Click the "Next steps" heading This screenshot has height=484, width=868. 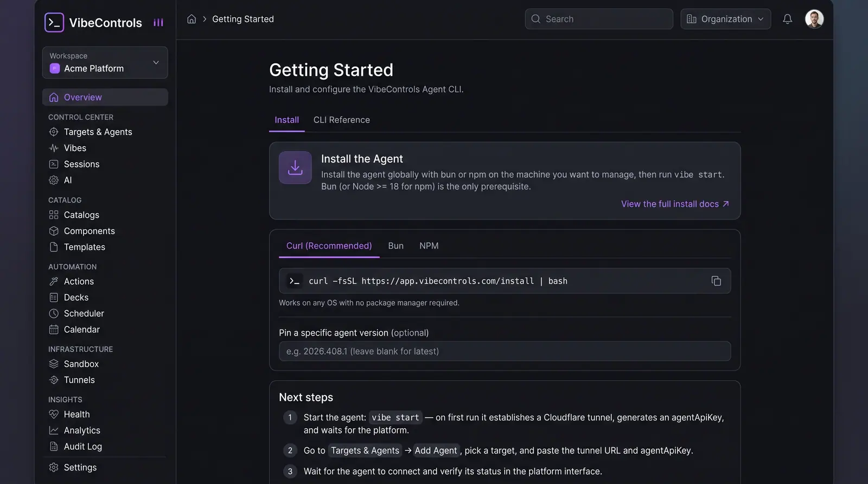306,397
